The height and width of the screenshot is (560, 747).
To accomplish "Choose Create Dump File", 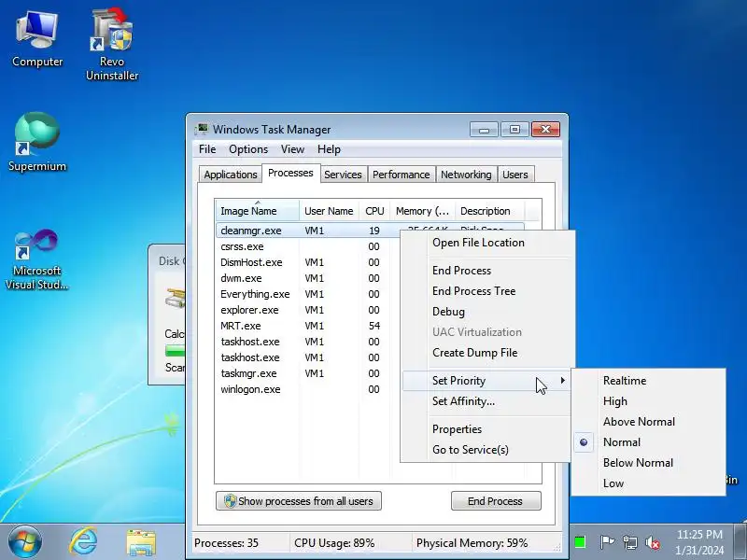I will point(486,353).
